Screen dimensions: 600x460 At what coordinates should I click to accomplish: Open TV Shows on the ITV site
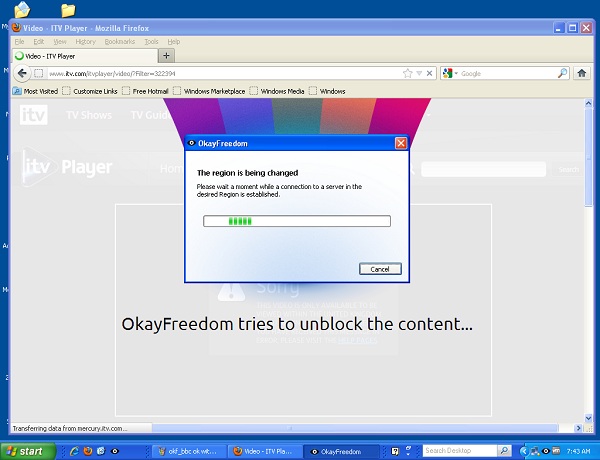click(x=89, y=115)
